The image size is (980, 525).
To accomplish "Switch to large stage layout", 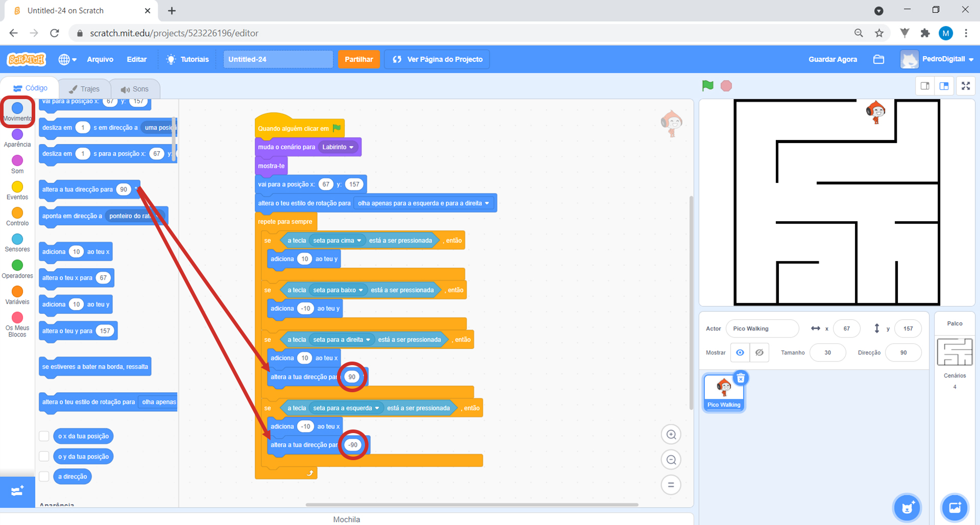I will point(944,86).
